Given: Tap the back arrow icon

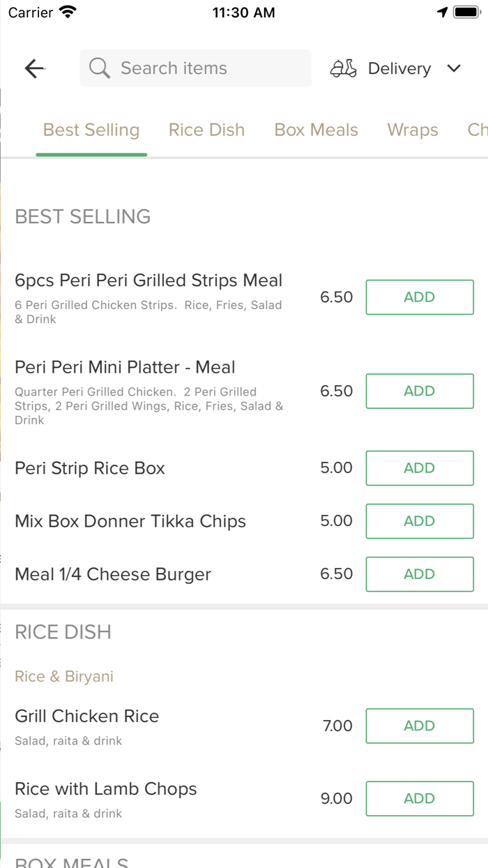Looking at the screenshot, I should [x=35, y=68].
